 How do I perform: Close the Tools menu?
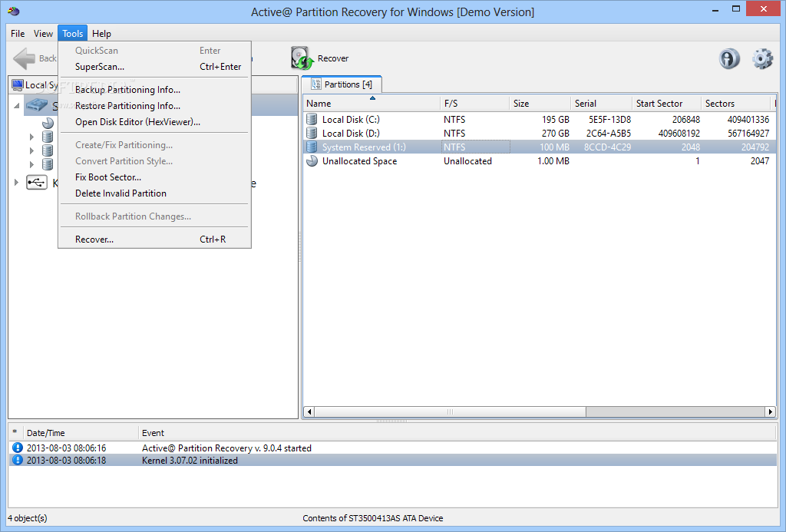tap(73, 34)
